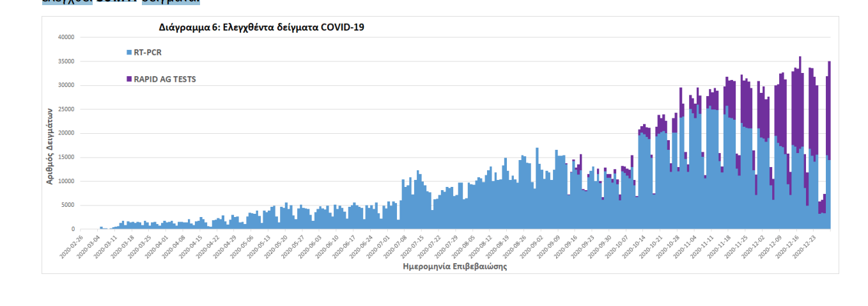Image resolution: width=868 pixels, height=306 pixels.
Task: Click the highlighted word "δείγματα" above the chart
Action: point(171,2)
